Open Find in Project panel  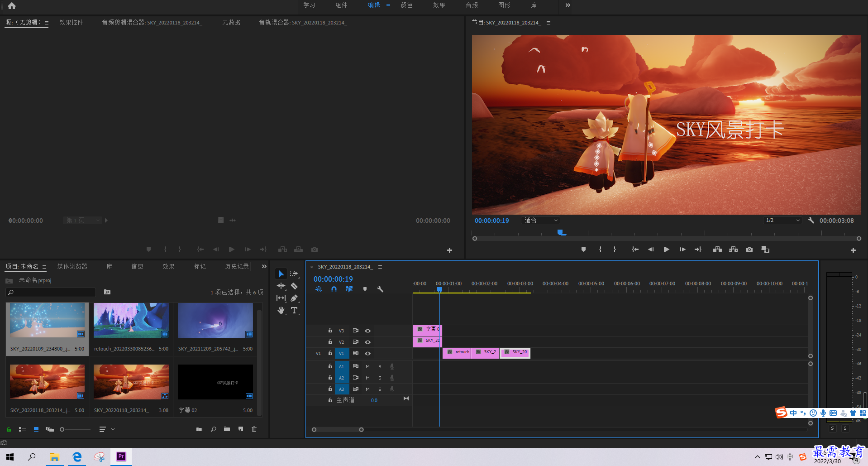(214, 429)
